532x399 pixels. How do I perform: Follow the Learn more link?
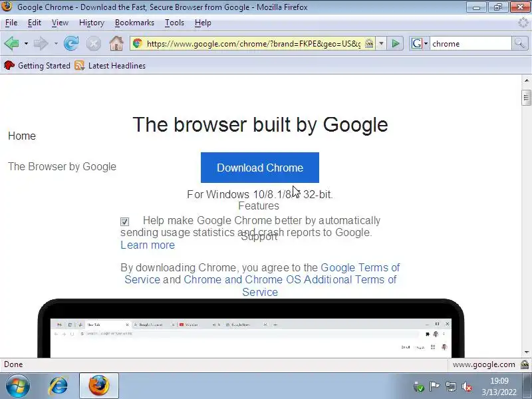tap(148, 245)
